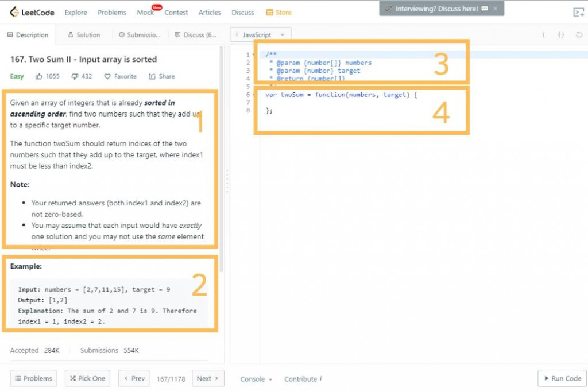Click the problem title Two Sum II
The height and width of the screenshot is (392, 588).
click(x=84, y=59)
